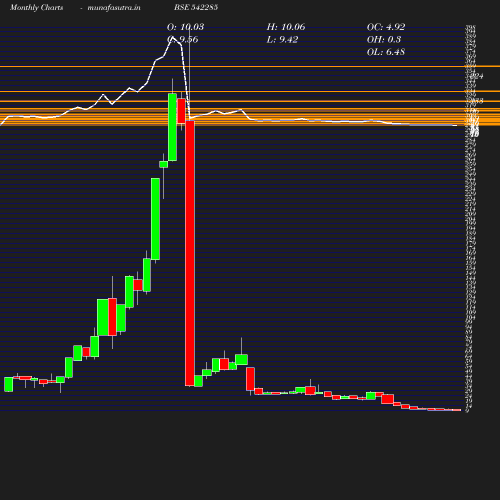Viewport: 500px width, 500px height.
Task: Click the tallest green candle at the peak
Action: (x=172, y=127)
